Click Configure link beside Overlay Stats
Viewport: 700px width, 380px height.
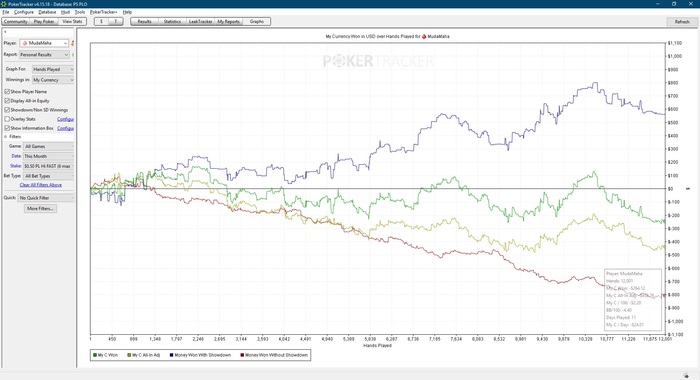(65, 119)
